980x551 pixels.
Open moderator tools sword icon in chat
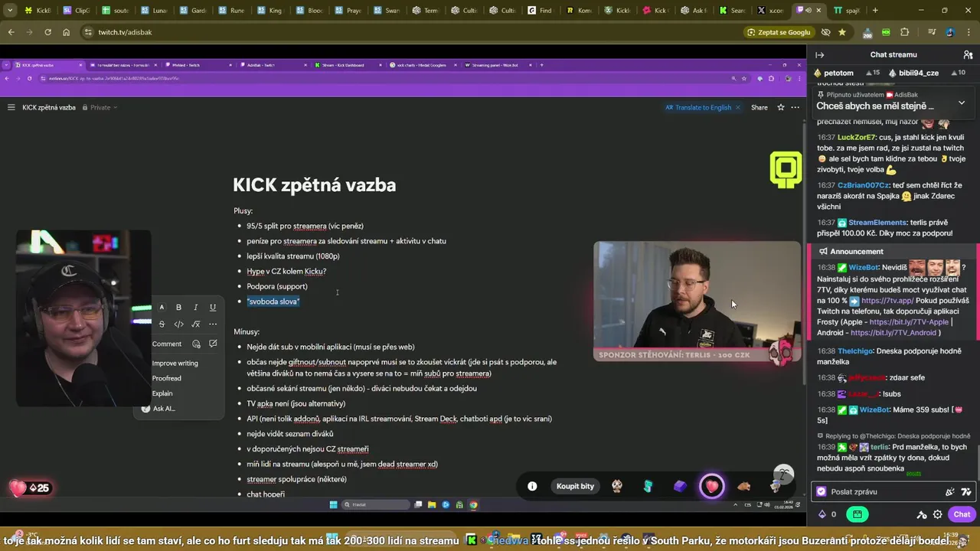pyautogui.click(x=922, y=514)
